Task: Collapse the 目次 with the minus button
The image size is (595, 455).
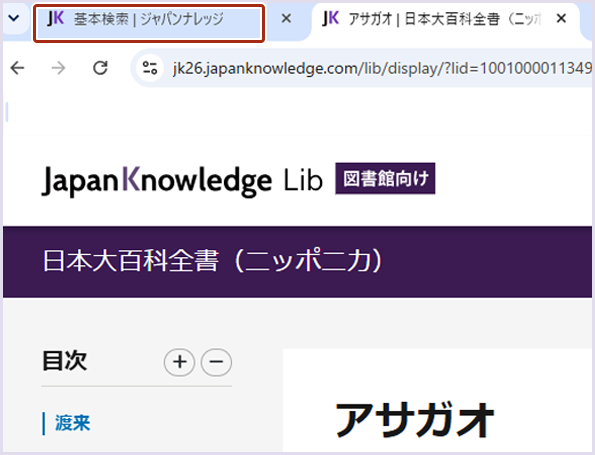Action: (216, 362)
